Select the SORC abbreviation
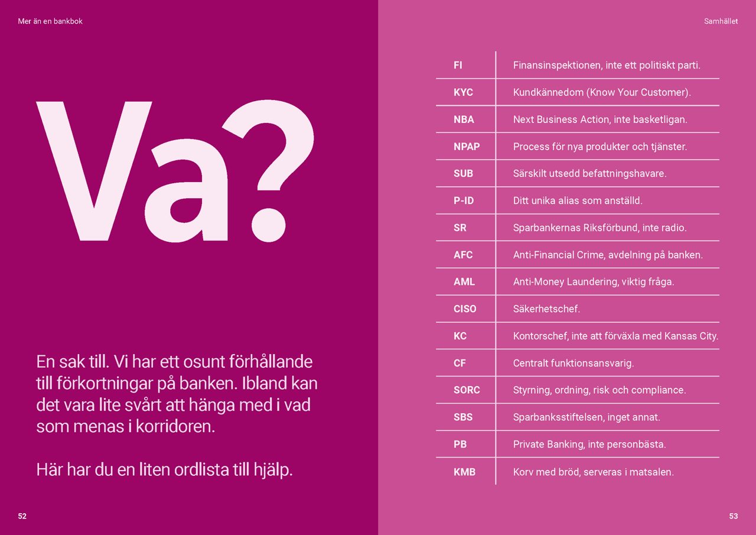This screenshot has height=535, width=756. [x=467, y=390]
